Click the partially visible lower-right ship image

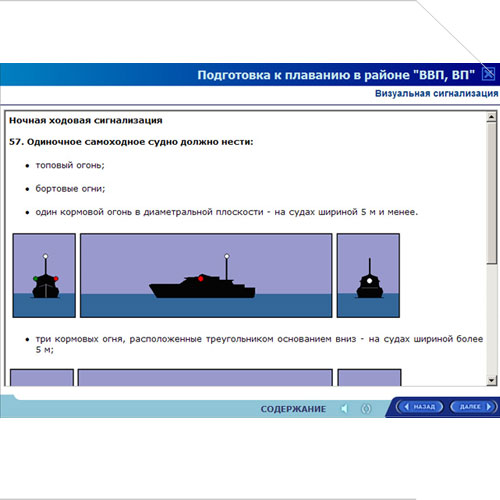[369, 377]
